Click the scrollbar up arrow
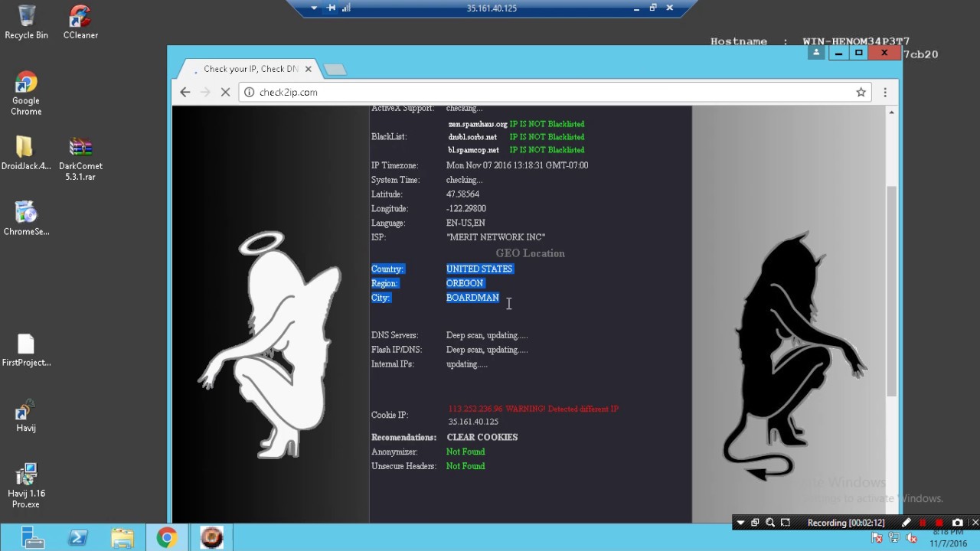The width and height of the screenshot is (980, 551). coord(891,112)
